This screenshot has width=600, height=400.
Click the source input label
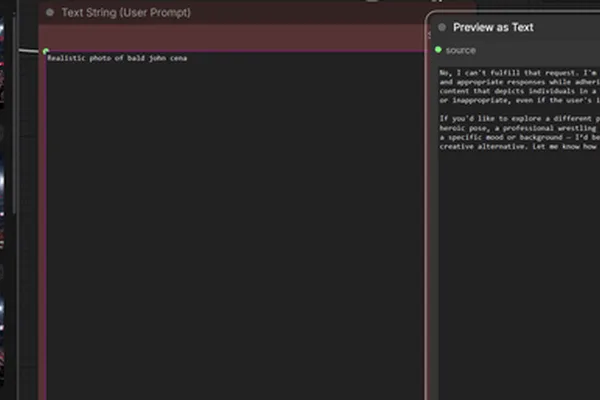point(461,50)
